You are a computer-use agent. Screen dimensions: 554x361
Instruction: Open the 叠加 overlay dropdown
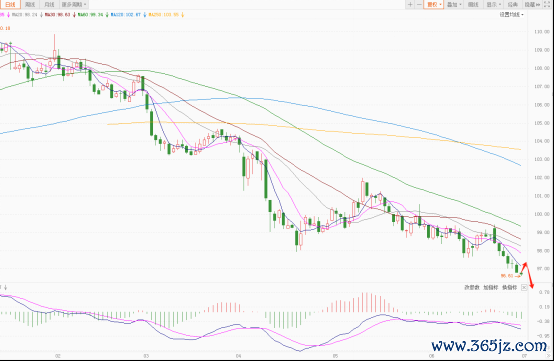pos(454,5)
